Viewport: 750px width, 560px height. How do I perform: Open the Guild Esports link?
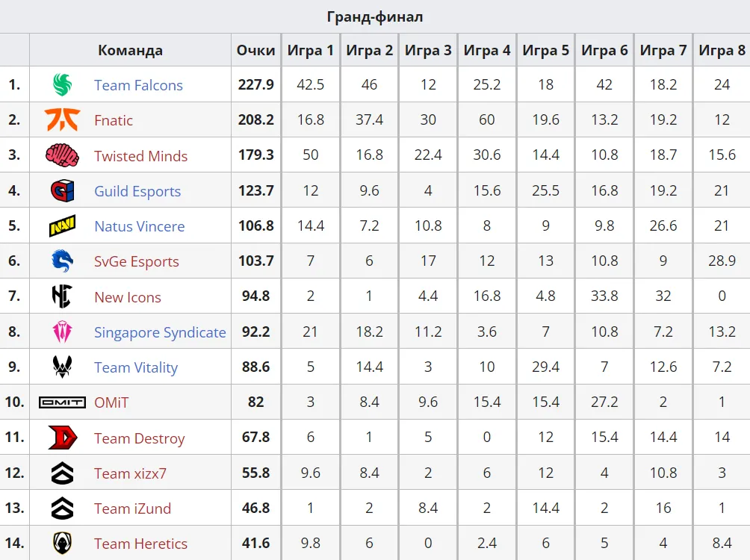click(x=137, y=191)
